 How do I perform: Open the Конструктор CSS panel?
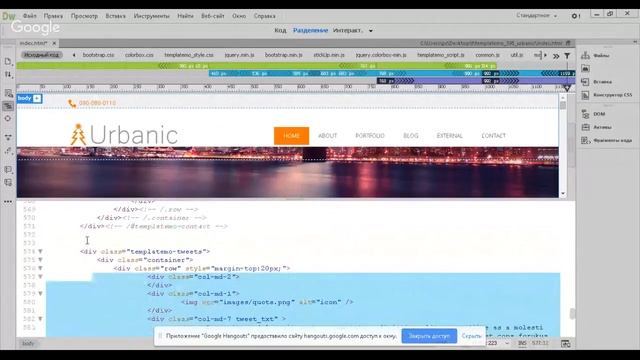pyautogui.click(x=607, y=95)
